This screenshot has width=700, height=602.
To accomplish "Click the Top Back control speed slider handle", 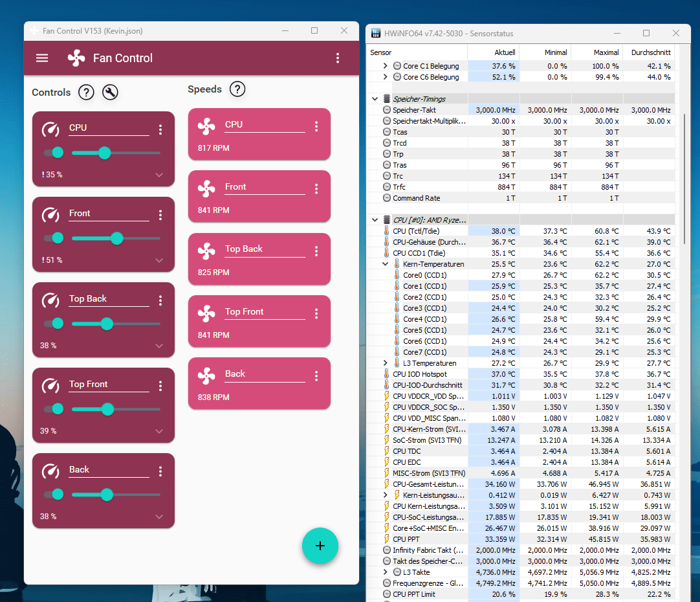I will 107,323.
